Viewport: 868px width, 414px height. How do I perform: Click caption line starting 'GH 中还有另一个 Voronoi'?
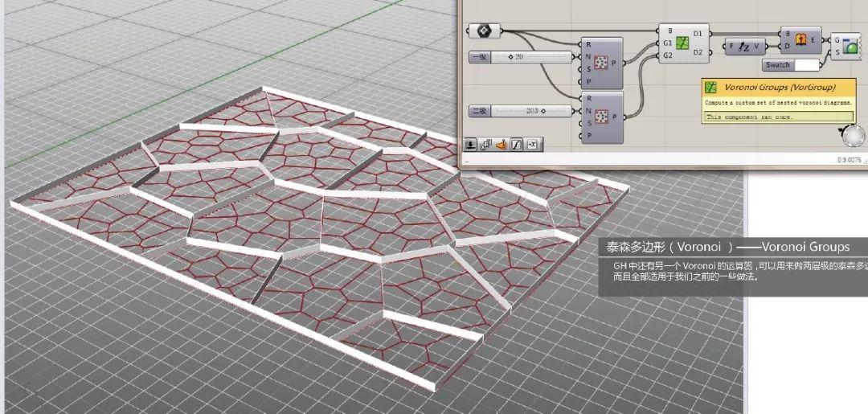click(x=740, y=265)
